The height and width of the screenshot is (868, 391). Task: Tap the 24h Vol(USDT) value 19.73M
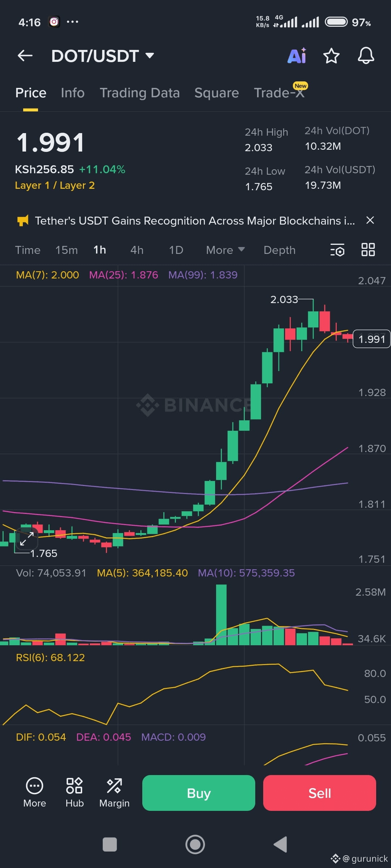point(323,185)
